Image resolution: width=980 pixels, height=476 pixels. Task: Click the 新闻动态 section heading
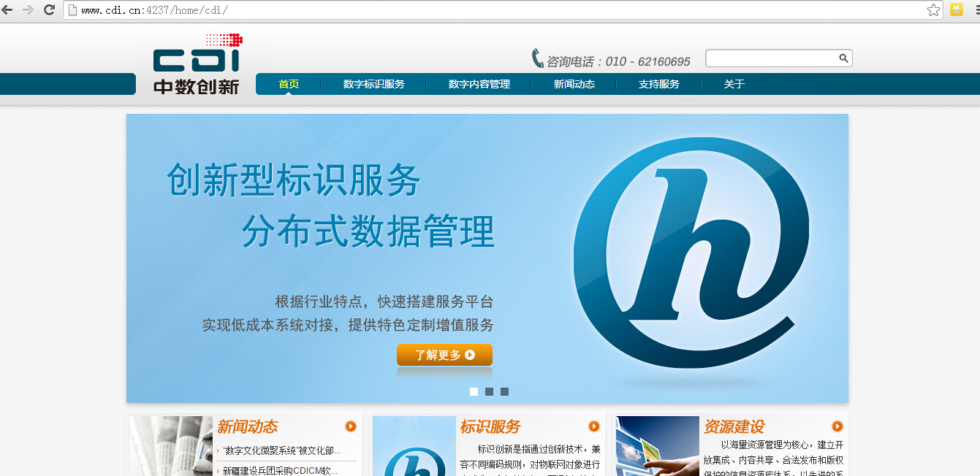[247, 426]
